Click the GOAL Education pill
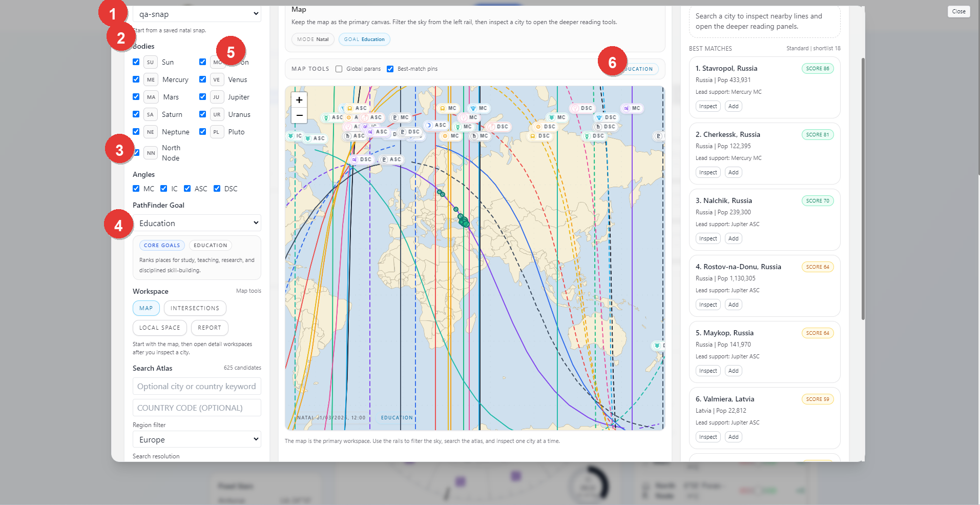The width and height of the screenshot is (980, 505). tap(364, 39)
